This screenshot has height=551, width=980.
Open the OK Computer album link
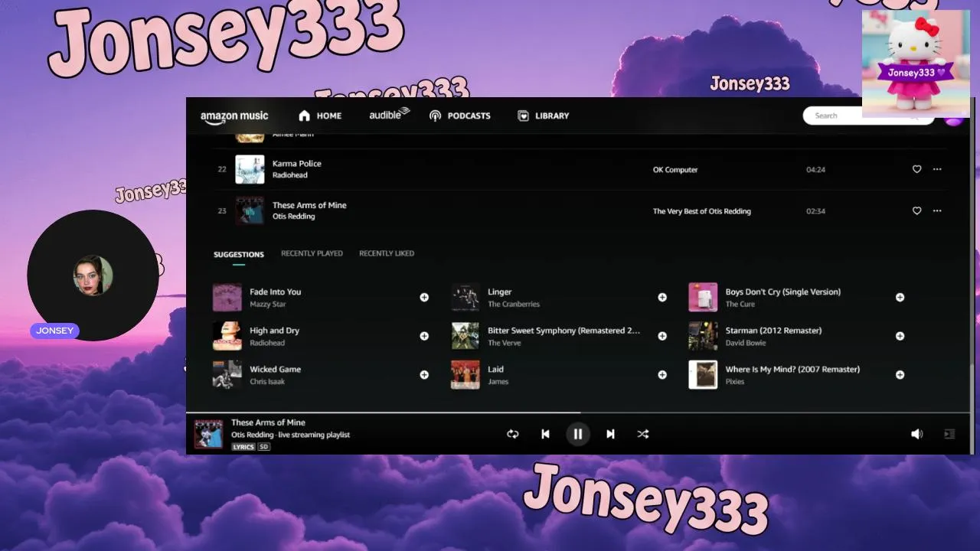(675, 170)
